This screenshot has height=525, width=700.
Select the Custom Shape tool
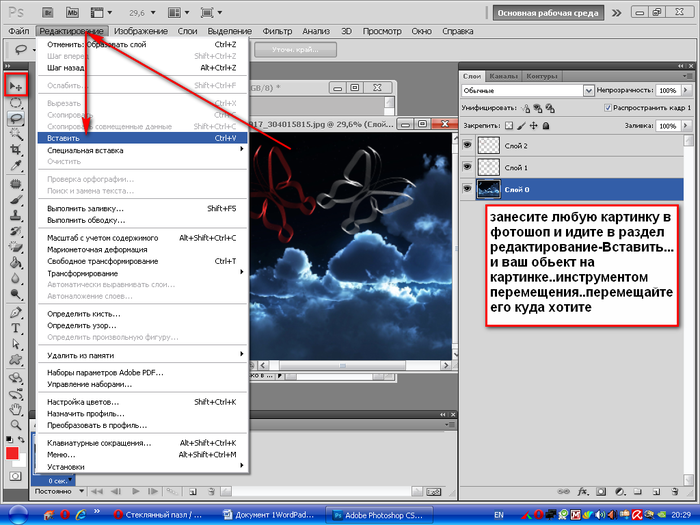point(16,359)
